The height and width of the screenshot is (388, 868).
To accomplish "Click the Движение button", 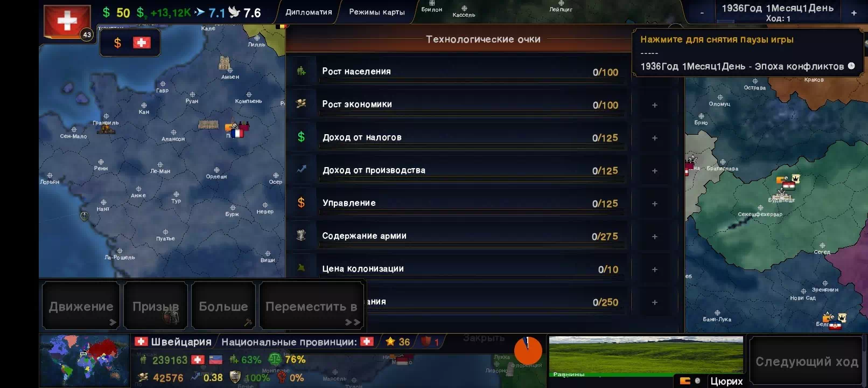I will (x=81, y=306).
